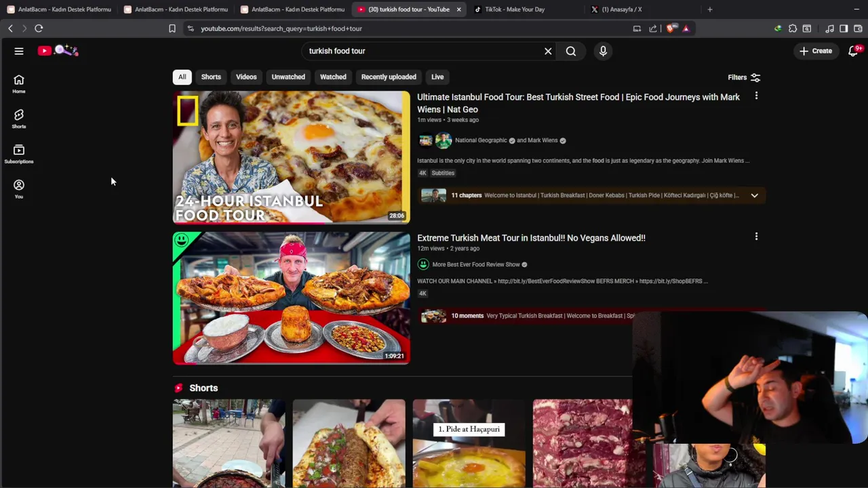Screen dimensions: 868x488
Task: Click the 24-Hour Istanbul Food Tour thumbnail
Action: coord(292,157)
